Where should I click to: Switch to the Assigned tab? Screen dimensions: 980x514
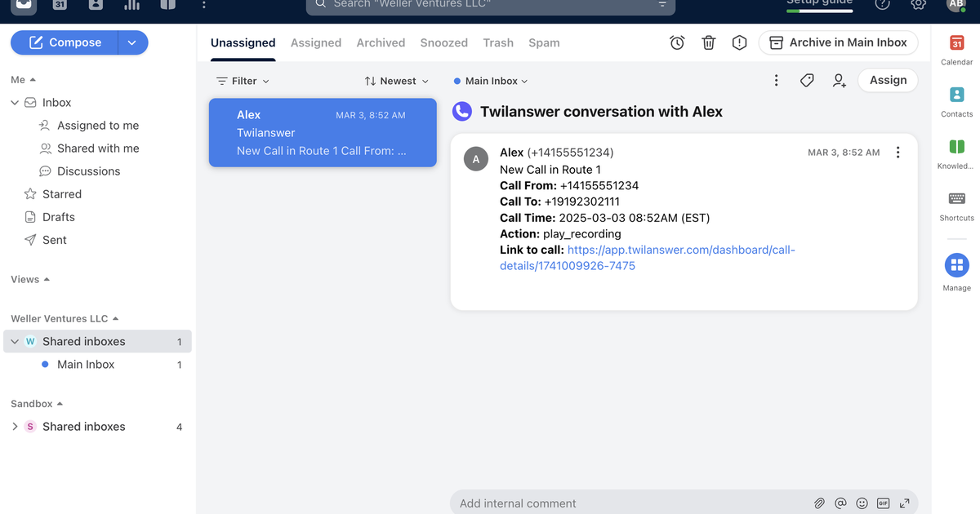pos(316,42)
